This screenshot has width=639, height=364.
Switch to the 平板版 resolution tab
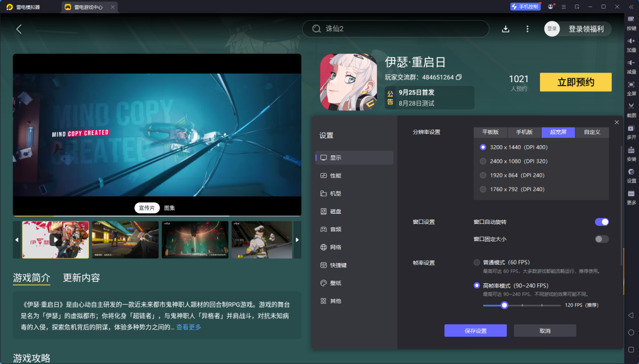[490, 132]
